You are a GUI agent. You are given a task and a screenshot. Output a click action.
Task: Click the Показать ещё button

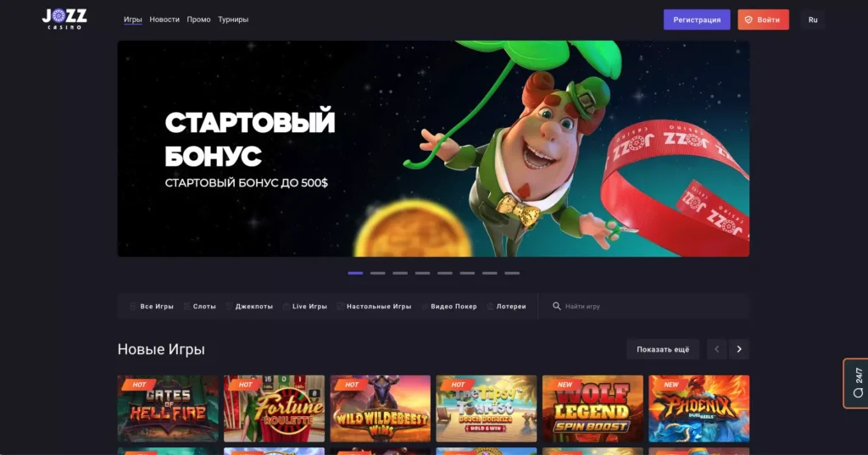pyautogui.click(x=663, y=349)
